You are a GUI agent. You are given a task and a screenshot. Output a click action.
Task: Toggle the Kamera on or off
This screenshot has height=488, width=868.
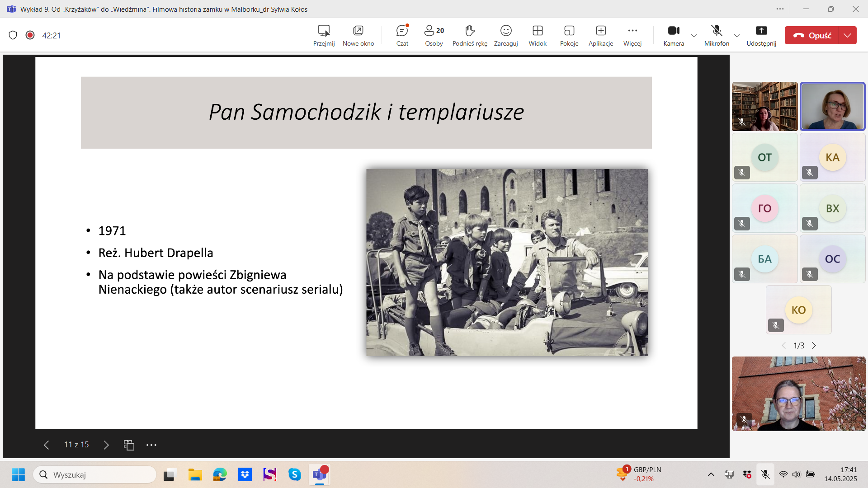pyautogui.click(x=674, y=35)
